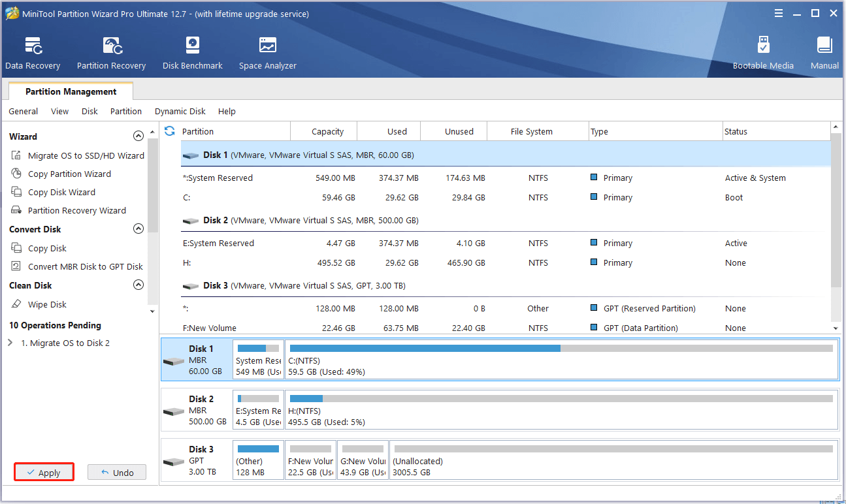Open Data Recovery tool
This screenshot has width=846, height=504.
(33, 54)
